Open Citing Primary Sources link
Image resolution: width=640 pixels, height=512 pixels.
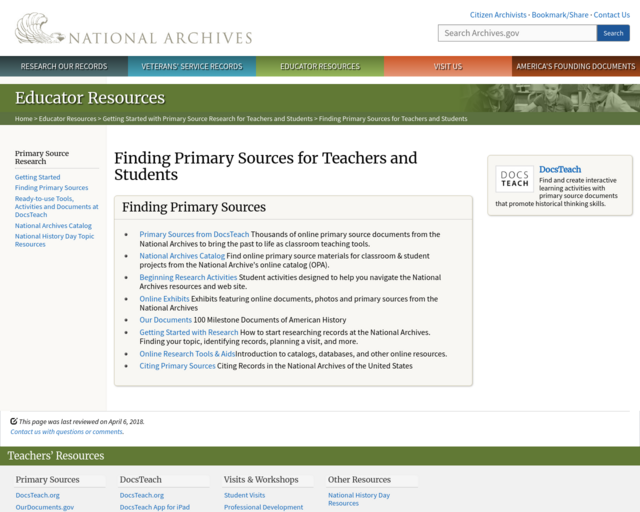(x=177, y=366)
